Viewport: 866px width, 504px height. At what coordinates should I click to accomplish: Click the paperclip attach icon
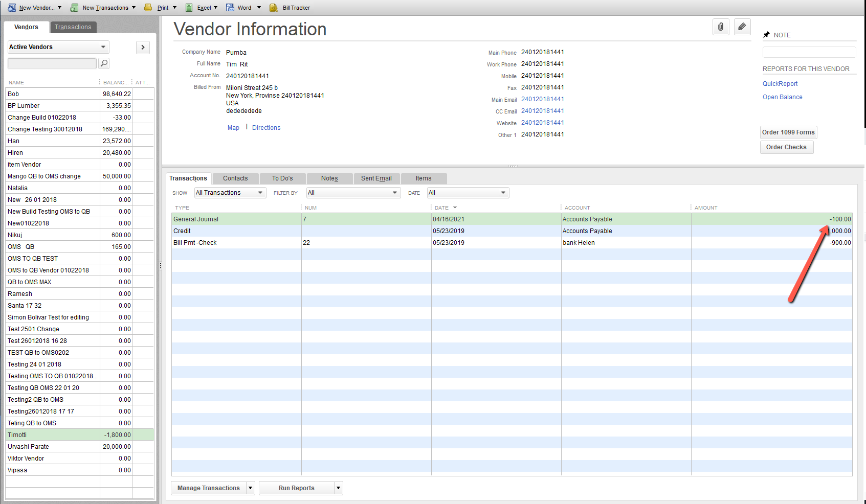click(720, 27)
